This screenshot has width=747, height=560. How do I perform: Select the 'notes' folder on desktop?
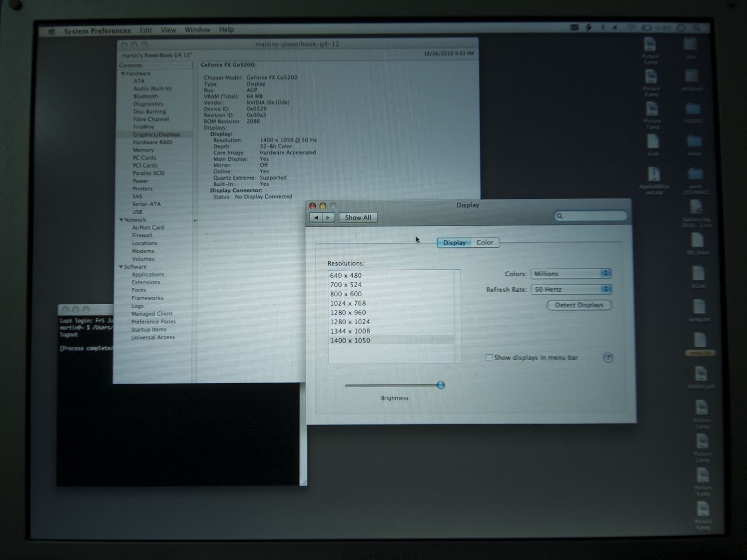tap(695, 145)
